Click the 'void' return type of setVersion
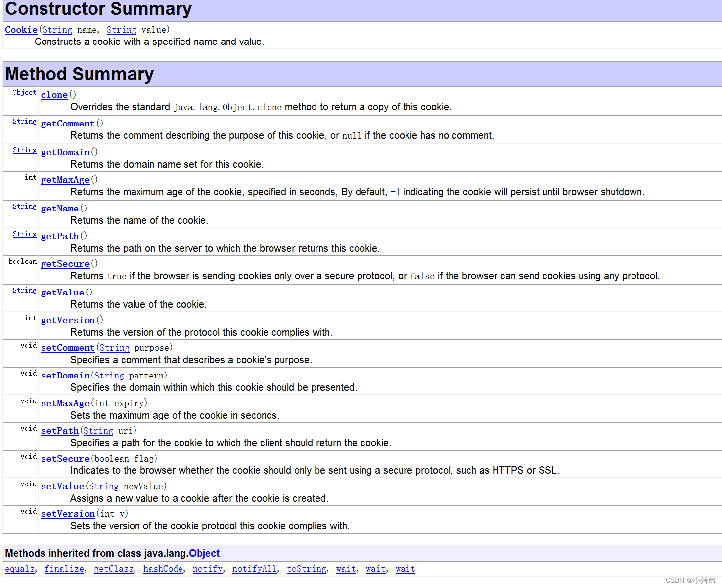Screen dimensions: 722x588 click(29, 512)
